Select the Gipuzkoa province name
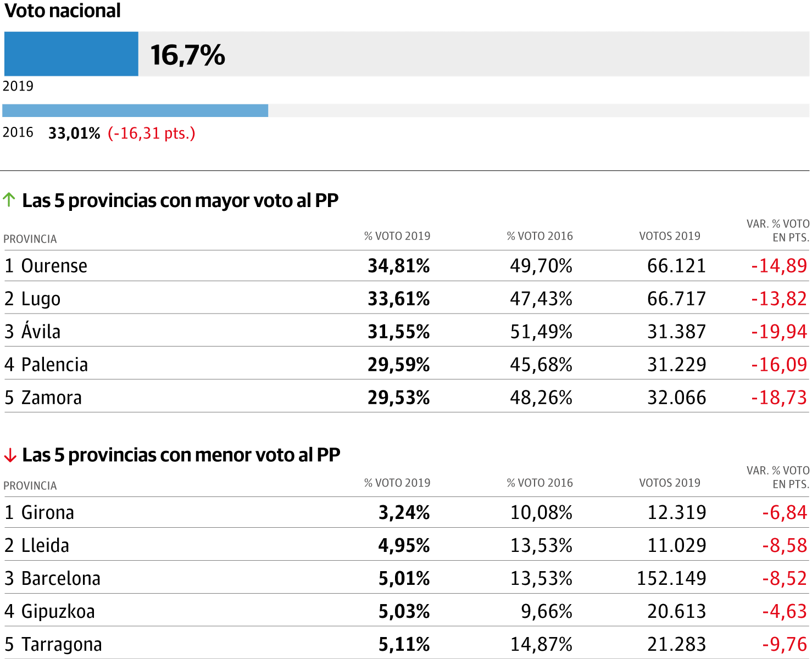812x659 pixels. click(58, 611)
